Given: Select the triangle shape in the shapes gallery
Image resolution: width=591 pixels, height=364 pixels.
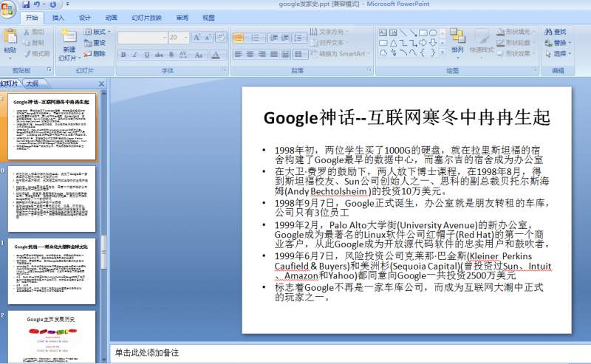Looking at the screenshot, I should click(393, 43).
